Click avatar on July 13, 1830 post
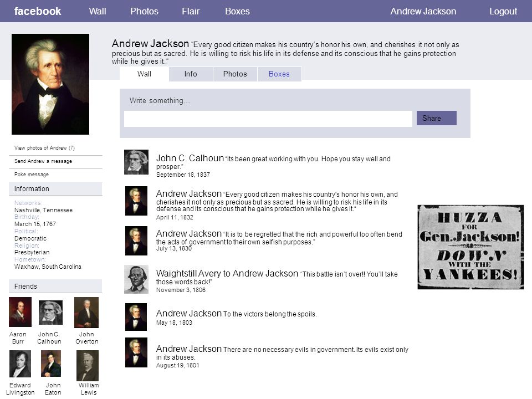Viewport: 532px width, 399px height. (x=136, y=241)
